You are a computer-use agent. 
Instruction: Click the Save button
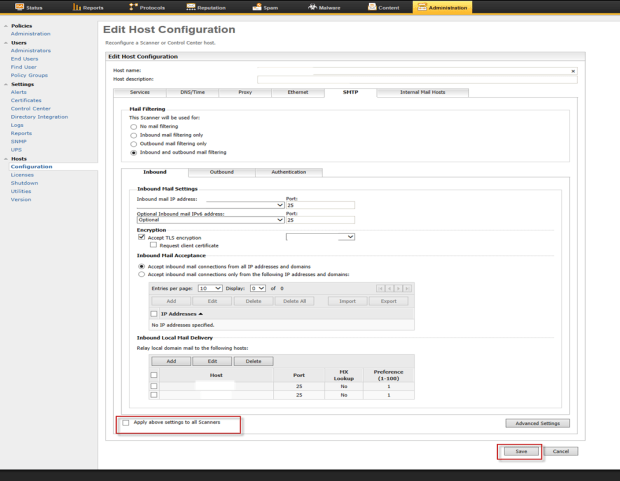coord(520,451)
